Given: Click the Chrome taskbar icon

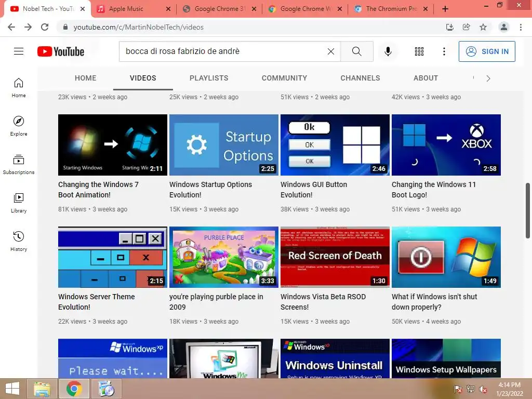Looking at the screenshot, I should 74,389.
